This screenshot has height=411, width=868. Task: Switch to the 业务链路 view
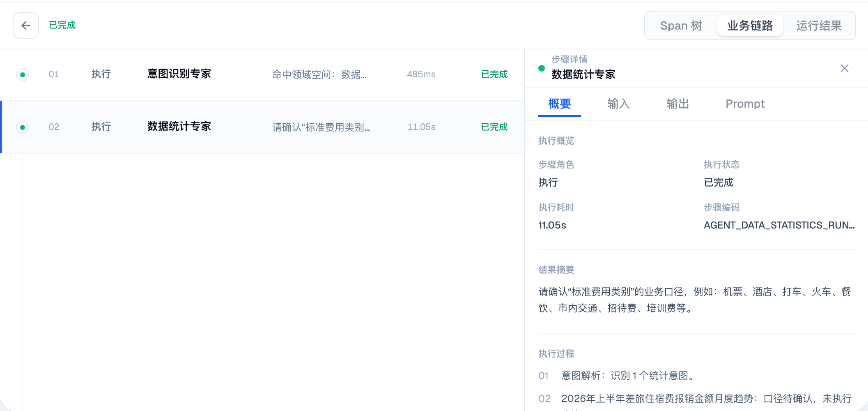click(x=750, y=25)
